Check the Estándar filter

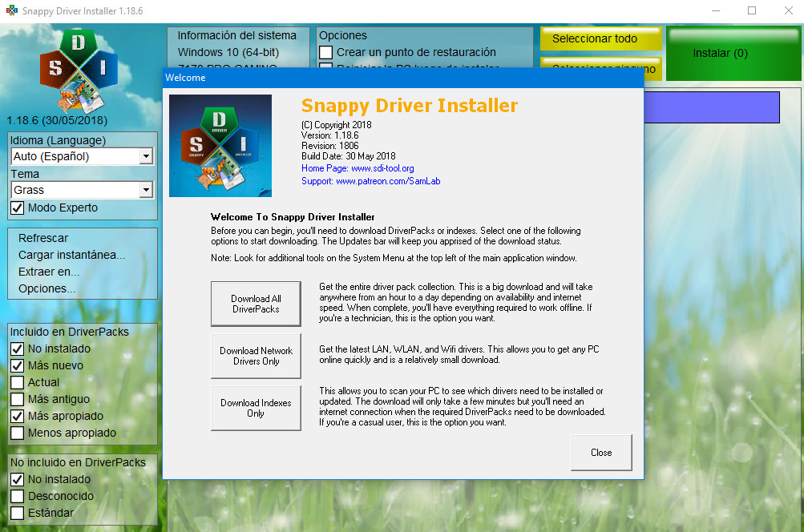pyautogui.click(x=18, y=513)
